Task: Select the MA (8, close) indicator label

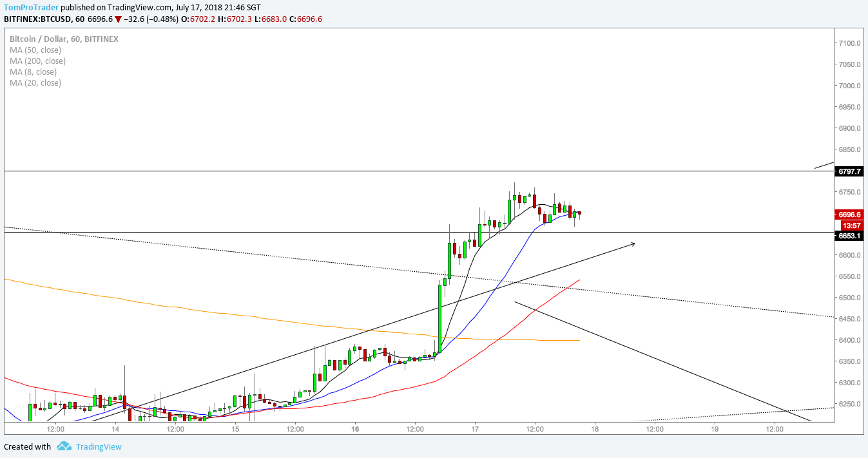Action: tap(34, 72)
